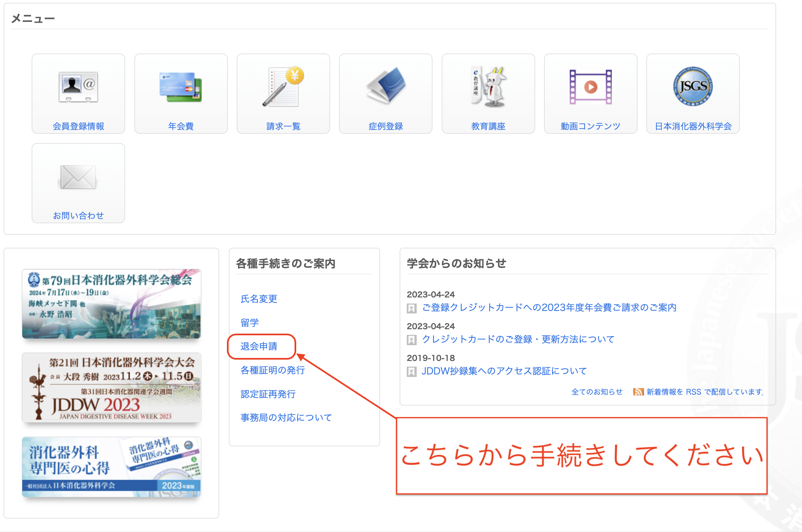Viewport: 802px width, 532px height.
Task: Open the 2023年度年会費ご請求のご案内 notice
Action: click(x=549, y=307)
